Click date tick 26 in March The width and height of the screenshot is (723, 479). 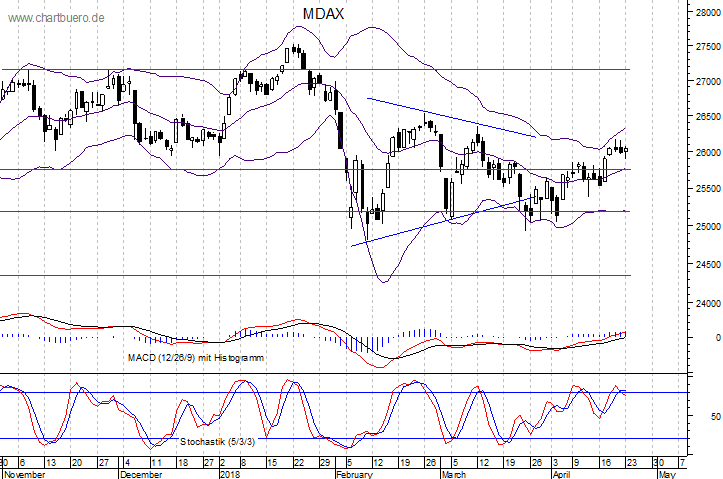click(x=536, y=463)
